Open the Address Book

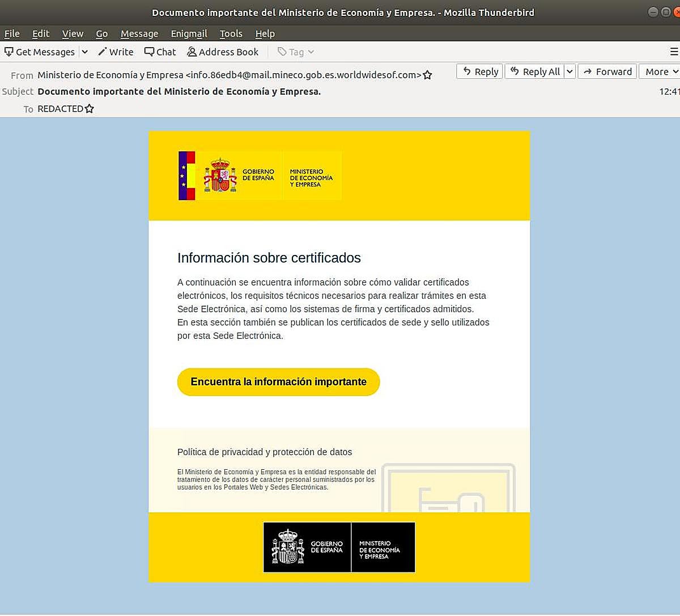223,52
